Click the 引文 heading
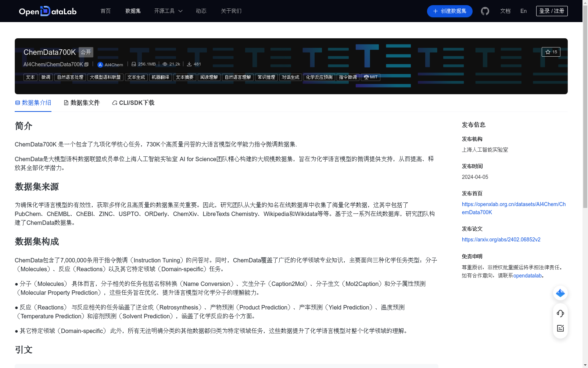Image resolution: width=588 pixels, height=368 pixels. 24,350
